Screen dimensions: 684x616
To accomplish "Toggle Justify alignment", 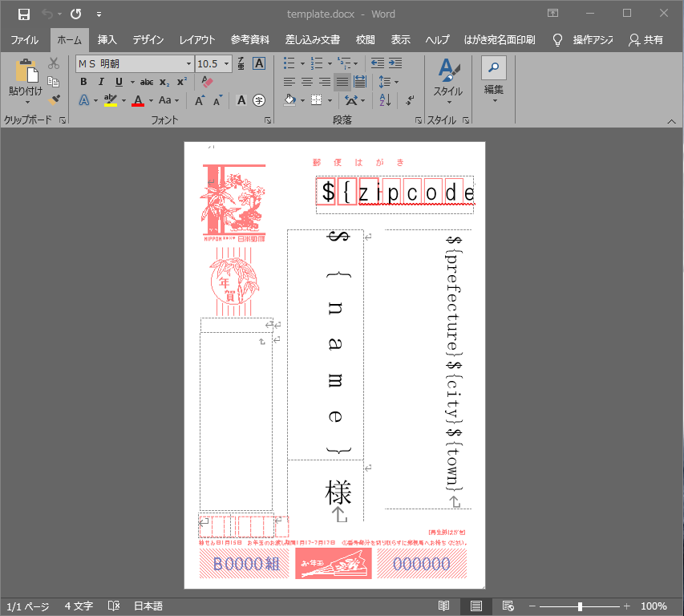I will pos(342,82).
